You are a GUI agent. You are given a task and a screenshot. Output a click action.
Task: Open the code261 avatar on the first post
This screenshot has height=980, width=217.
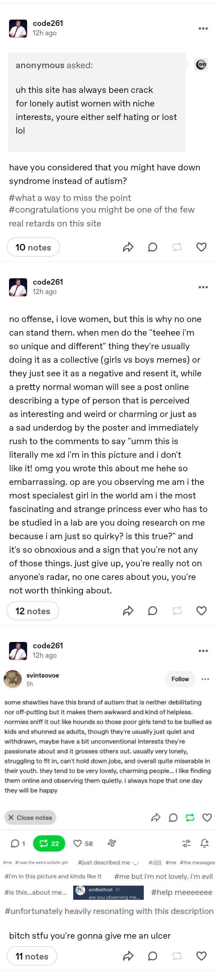coord(18,29)
